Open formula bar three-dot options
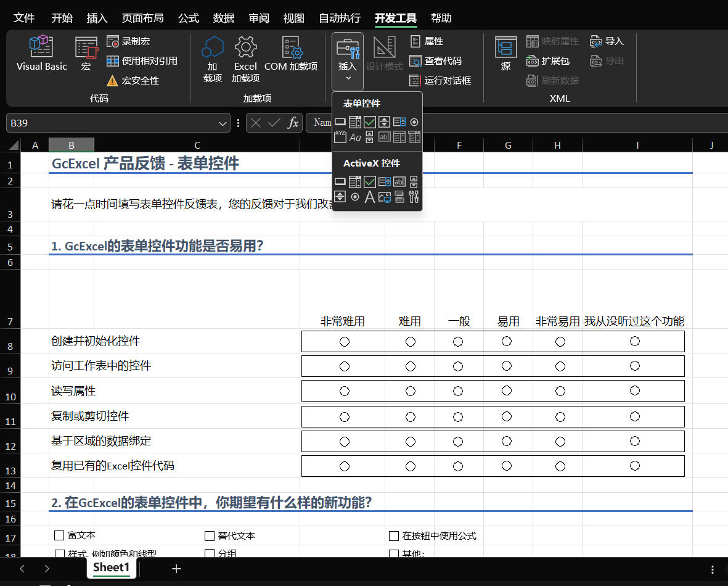Image resolution: width=728 pixels, height=586 pixels. tap(238, 123)
